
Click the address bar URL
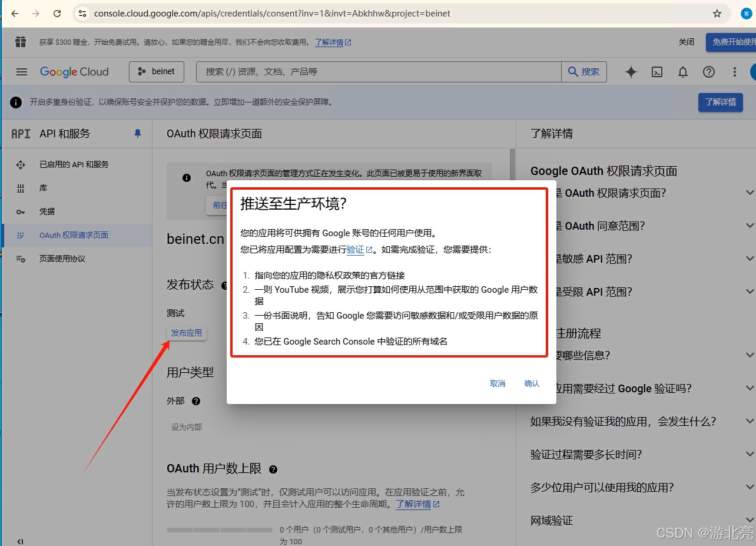[x=273, y=13]
